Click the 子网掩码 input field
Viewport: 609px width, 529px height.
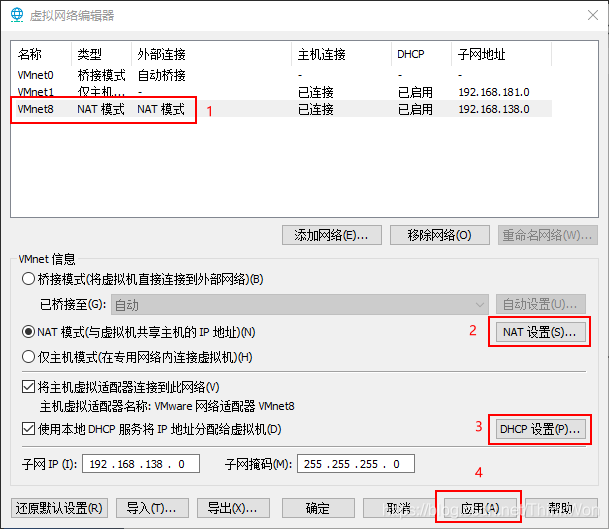click(356, 464)
